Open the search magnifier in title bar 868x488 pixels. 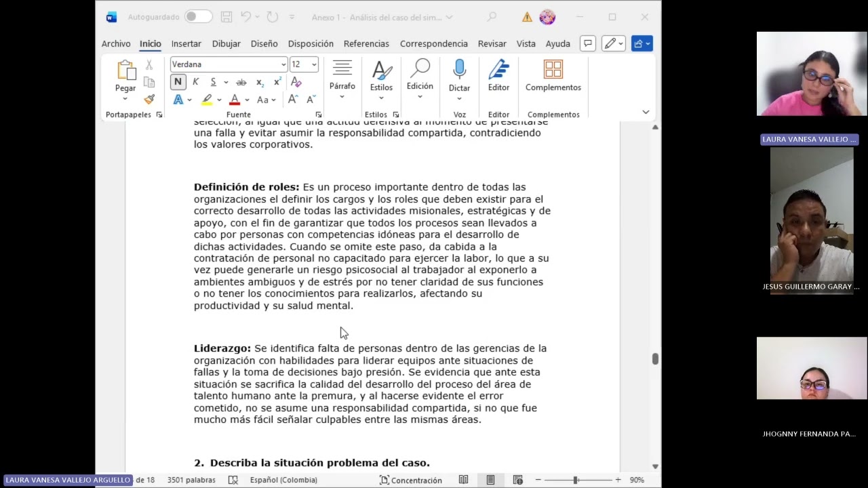tap(492, 17)
